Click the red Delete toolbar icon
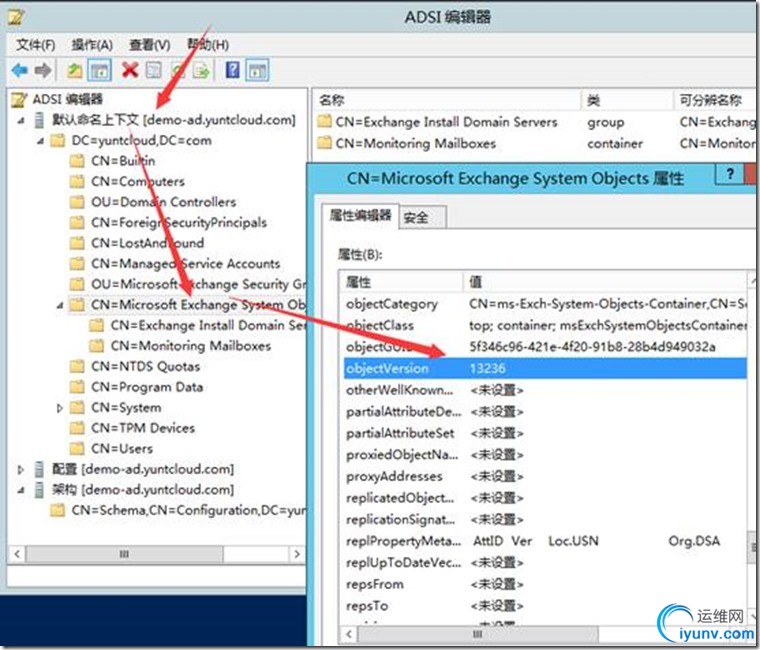The width and height of the screenshot is (760, 650). click(x=130, y=71)
